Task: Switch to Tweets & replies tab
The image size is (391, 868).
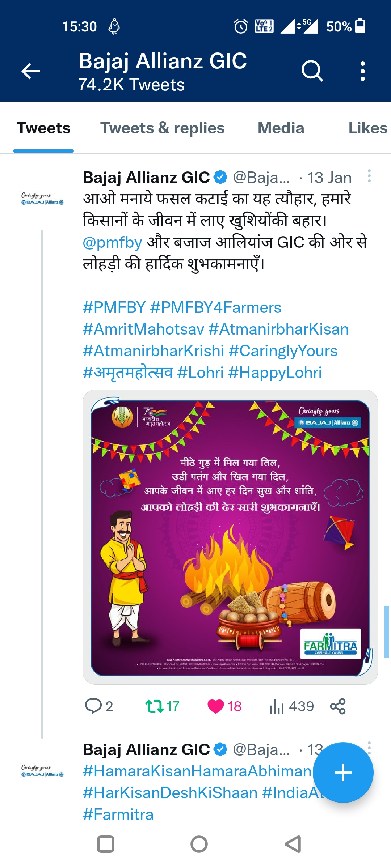Action: click(162, 128)
